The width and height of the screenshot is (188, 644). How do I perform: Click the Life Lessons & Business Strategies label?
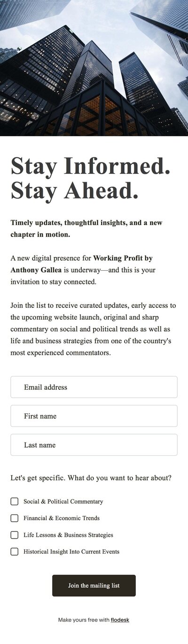coord(68,535)
